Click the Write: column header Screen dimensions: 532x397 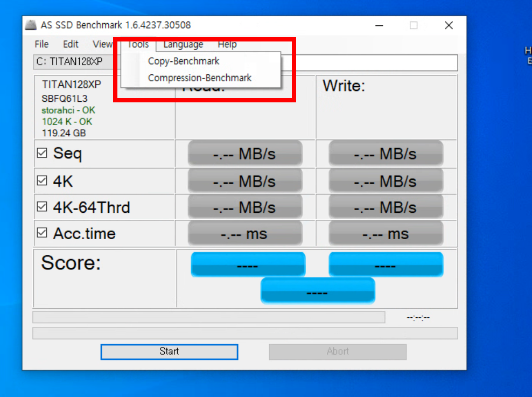coord(344,86)
